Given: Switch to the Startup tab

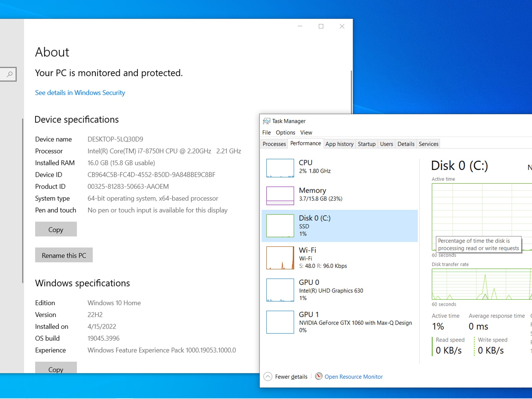Looking at the screenshot, I should (367, 144).
